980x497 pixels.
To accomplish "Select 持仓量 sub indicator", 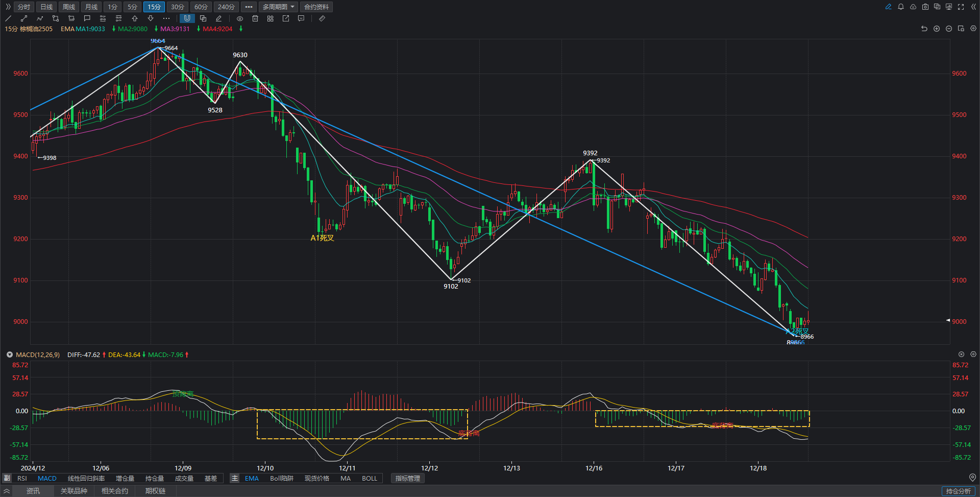I will click(x=155, y=479).
